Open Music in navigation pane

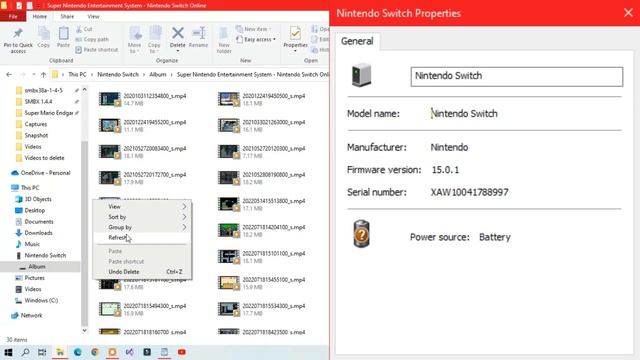point(32,244)
